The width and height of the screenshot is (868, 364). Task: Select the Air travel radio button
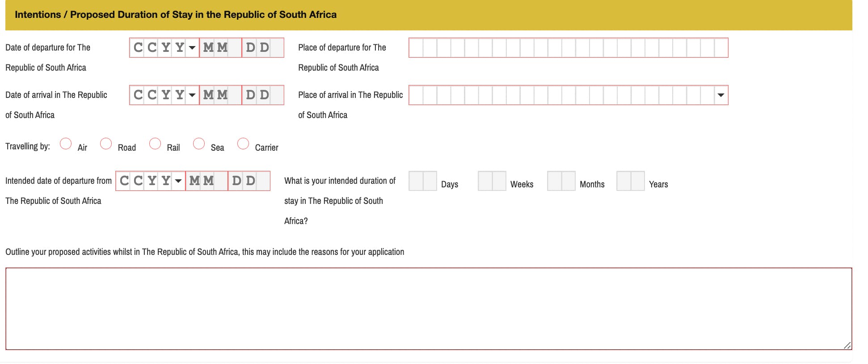tap(66, 144)
